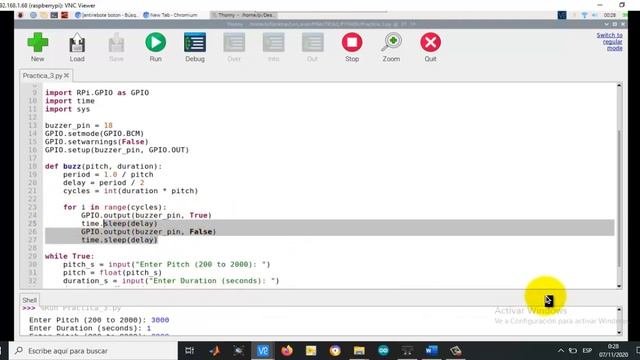Click the Step Over toolbar icon
The width and height of the screenshot is (640, 360).
234,47
